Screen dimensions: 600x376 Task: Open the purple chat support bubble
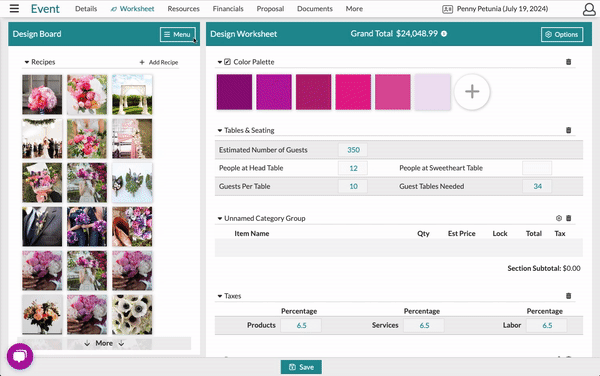coord(20,356)
